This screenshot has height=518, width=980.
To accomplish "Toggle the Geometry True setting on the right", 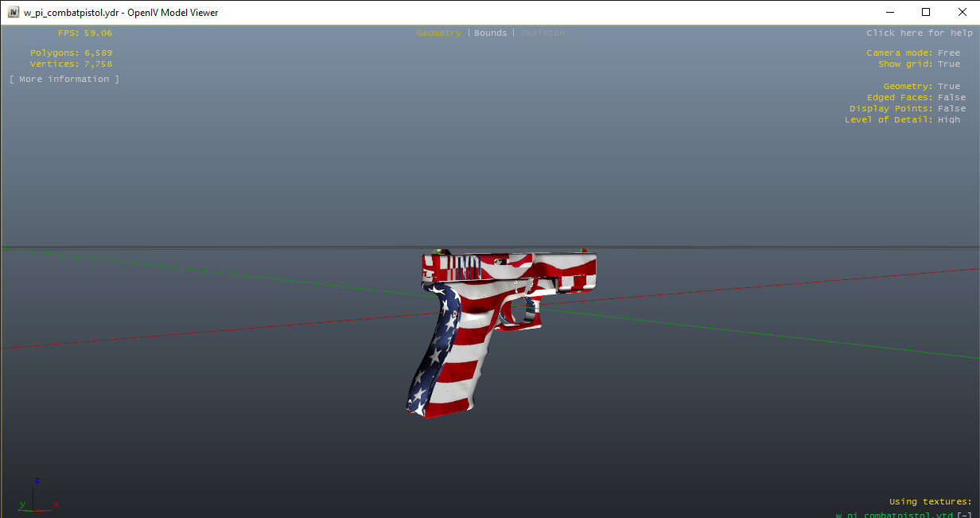I will tap(949, 87).
